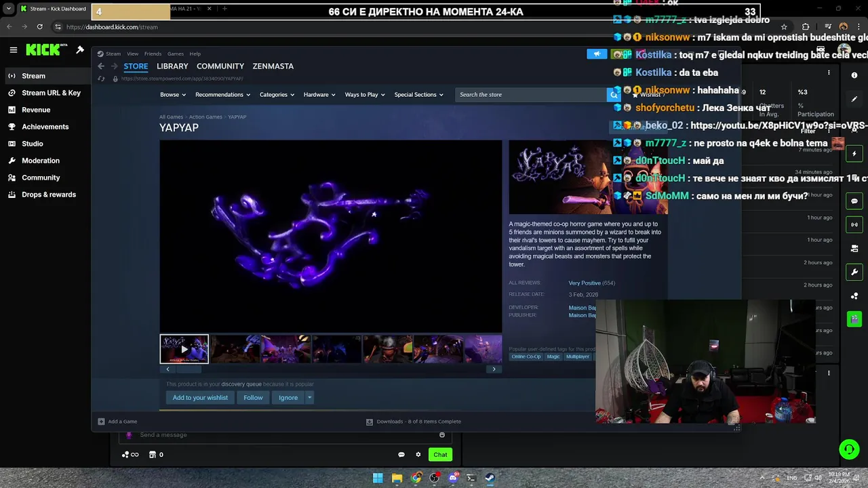Toggle the chat bubble panel button

pos(854,201)
